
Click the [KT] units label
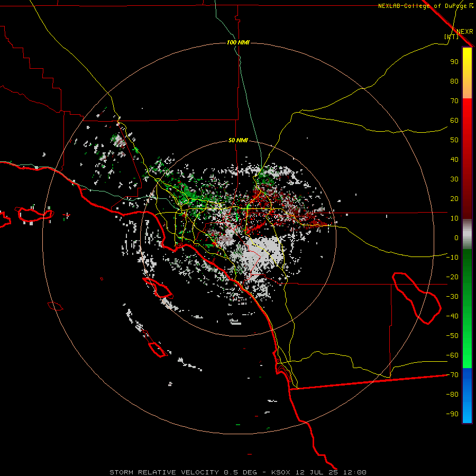(x=452, y=36)
